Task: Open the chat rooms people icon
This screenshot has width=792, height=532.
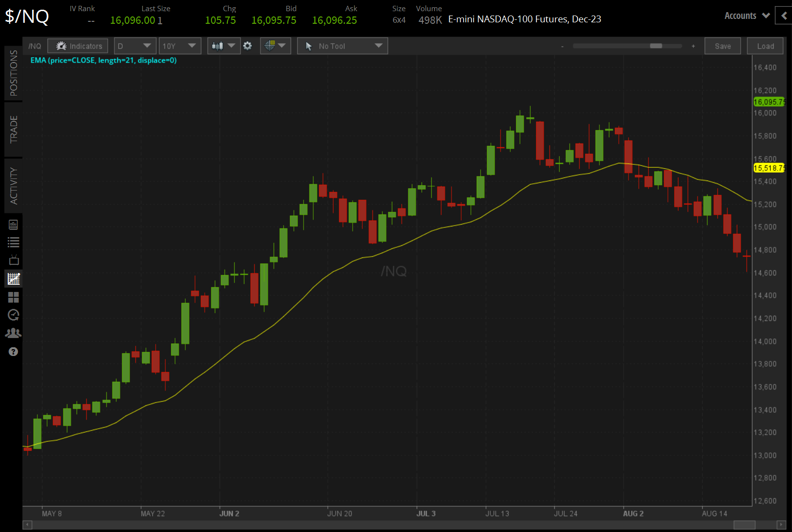Action: coord(13,333)
